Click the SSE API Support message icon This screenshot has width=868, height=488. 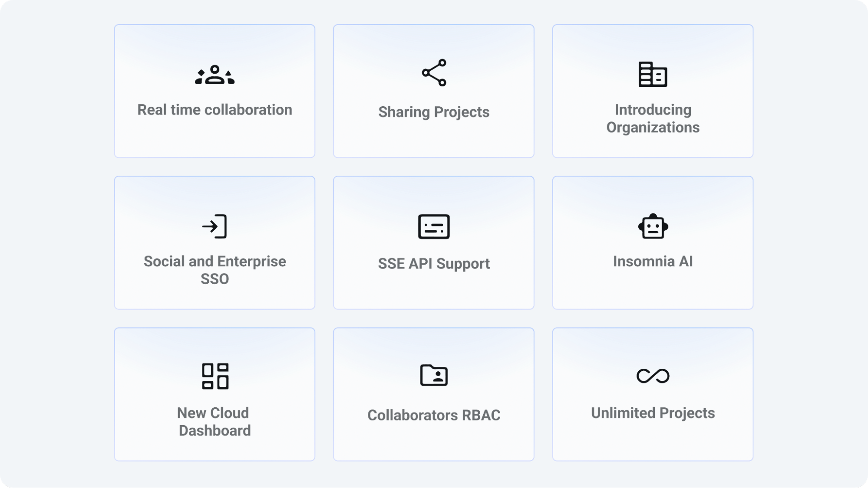(434, 226)
